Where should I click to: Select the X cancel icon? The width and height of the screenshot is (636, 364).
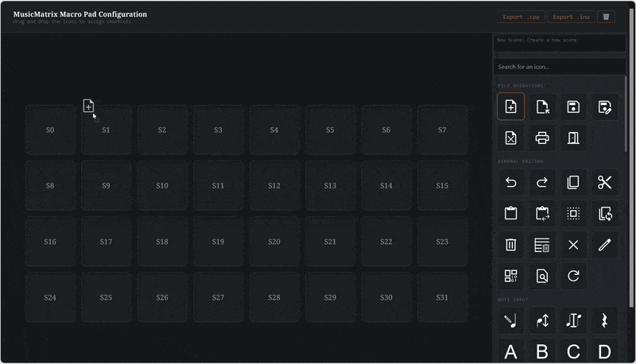[573, 245]
